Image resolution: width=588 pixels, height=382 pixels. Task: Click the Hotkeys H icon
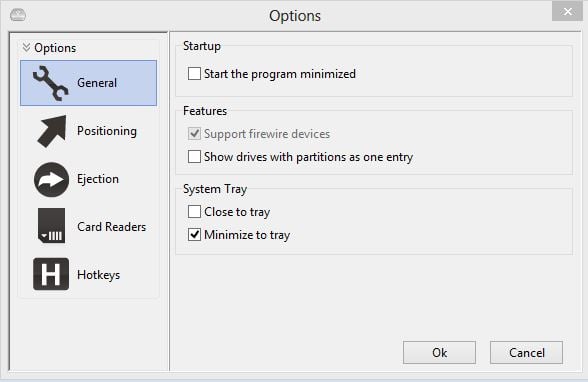click(51, 274)
